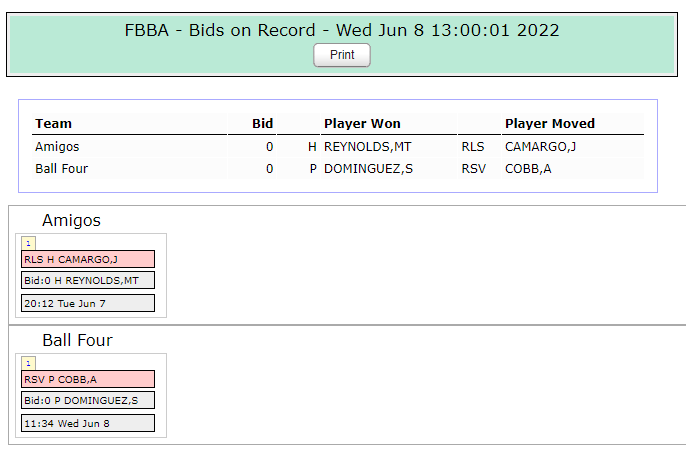Click the Bid:0 P DOMINGUEZ,S box

[88, 400]
